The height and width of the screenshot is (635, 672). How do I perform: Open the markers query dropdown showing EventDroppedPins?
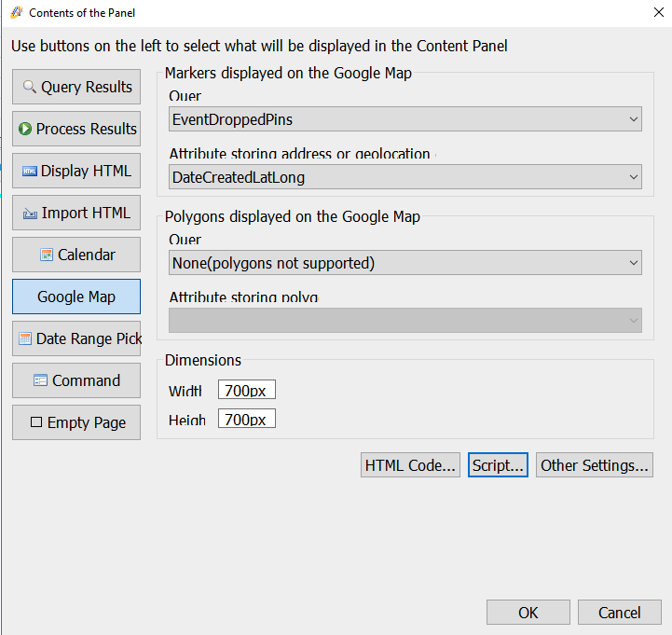405,119
